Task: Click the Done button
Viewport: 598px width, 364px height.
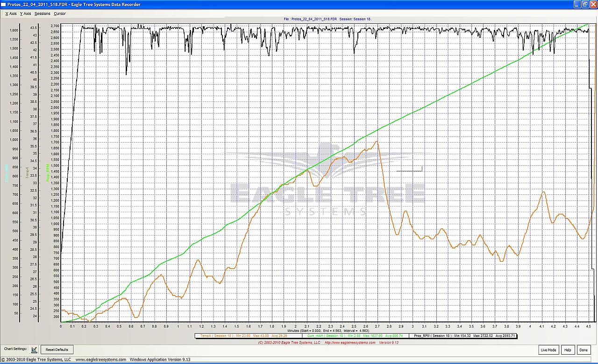Action: 583,350
